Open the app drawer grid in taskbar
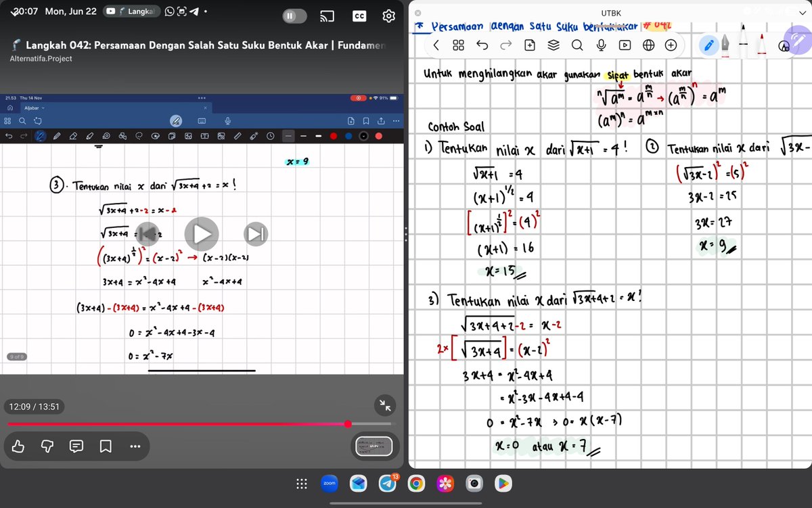 pos(302,484)
